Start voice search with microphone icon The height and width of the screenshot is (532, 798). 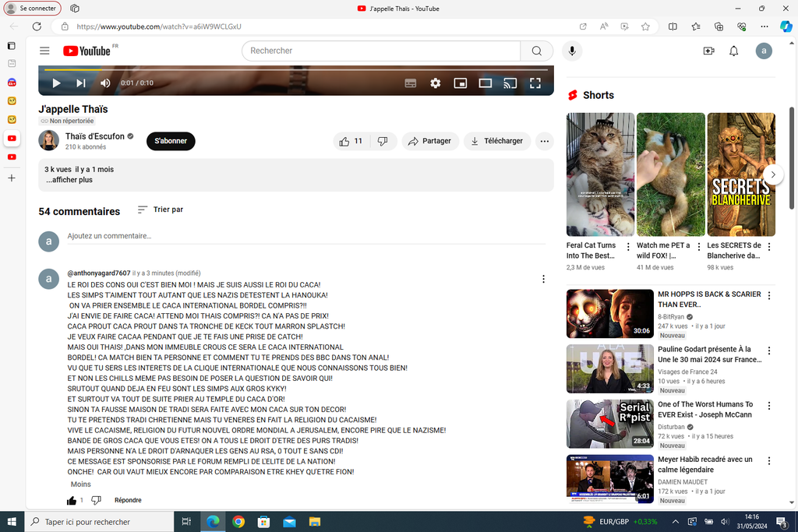pyautogui.click(x=572, y=51)
